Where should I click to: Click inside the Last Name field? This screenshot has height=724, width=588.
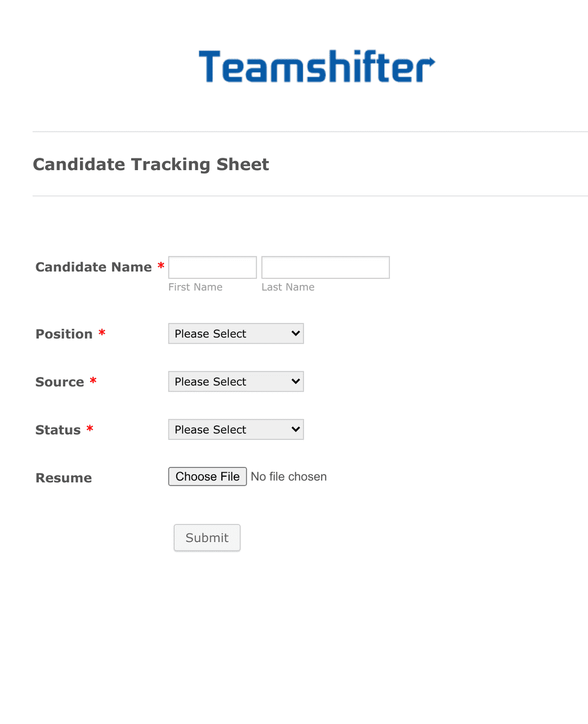(x=325, y=267)
